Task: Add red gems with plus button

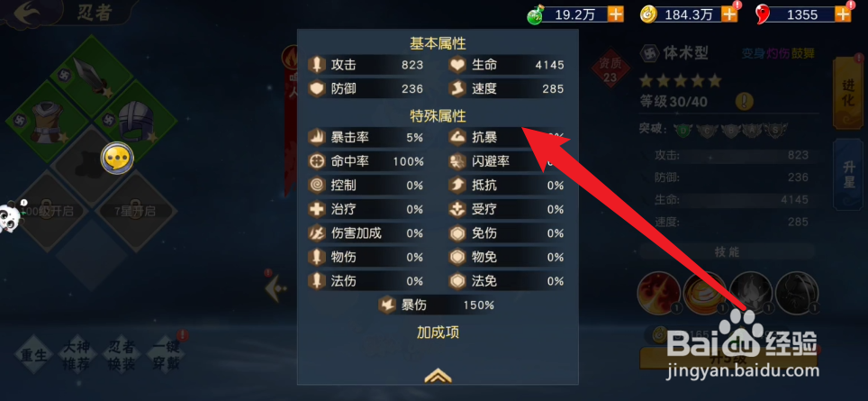Action: pyautogui.click(x=843, y=14)
